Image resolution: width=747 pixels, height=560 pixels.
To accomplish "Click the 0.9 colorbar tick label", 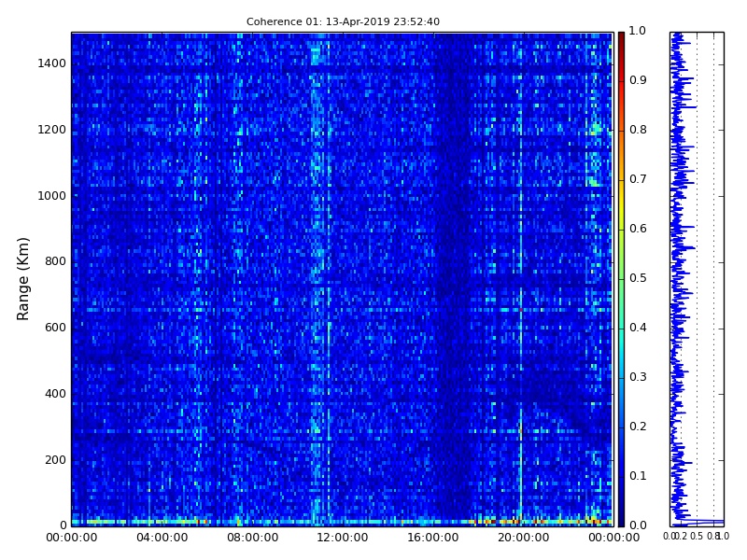I will point(638,80).
